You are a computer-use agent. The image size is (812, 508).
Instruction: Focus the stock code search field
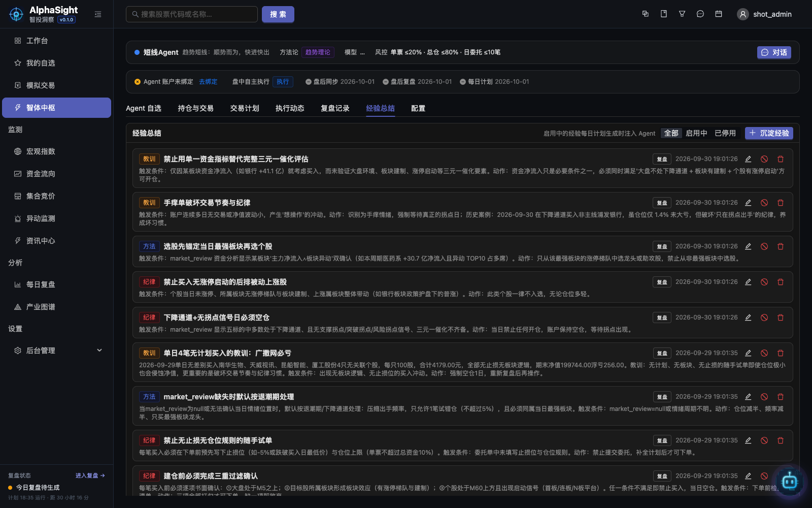point(192,14)
